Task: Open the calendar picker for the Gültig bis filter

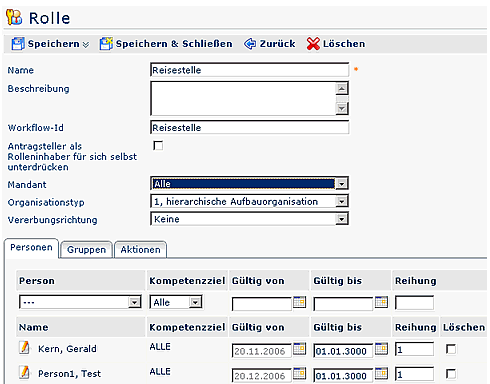Action: tap(381, 302)
